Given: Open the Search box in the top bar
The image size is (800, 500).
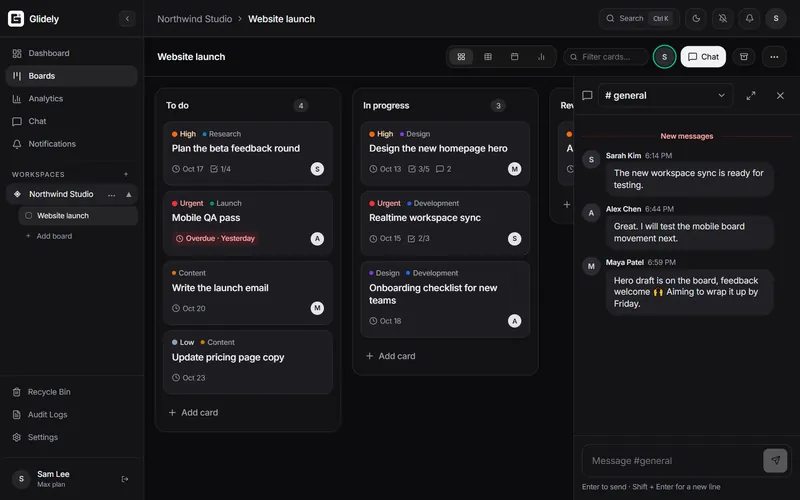Looking at the screenshot, I should click(x=638, y=19).
